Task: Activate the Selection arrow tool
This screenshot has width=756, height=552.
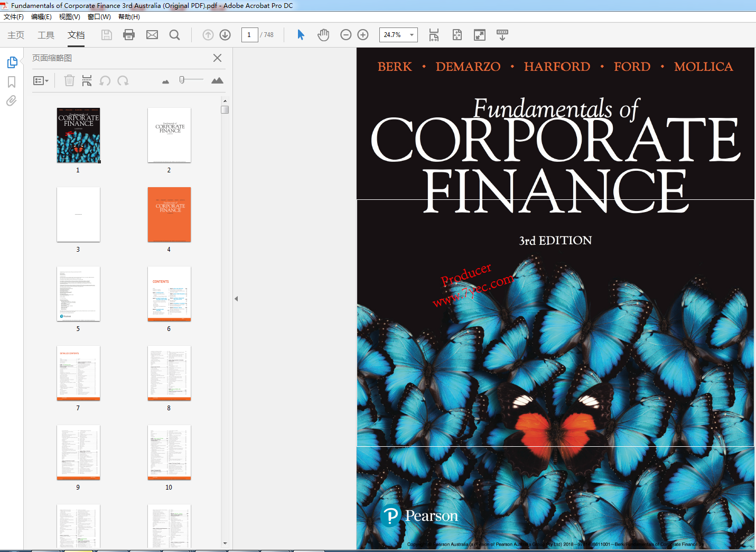Action: (301, 35)
